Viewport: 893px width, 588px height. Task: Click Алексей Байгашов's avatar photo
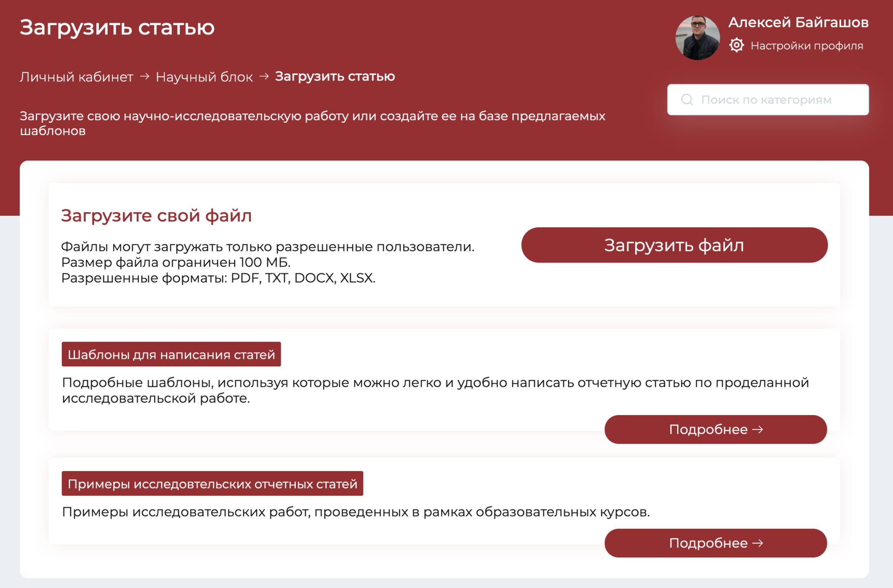tap(697, 38)
